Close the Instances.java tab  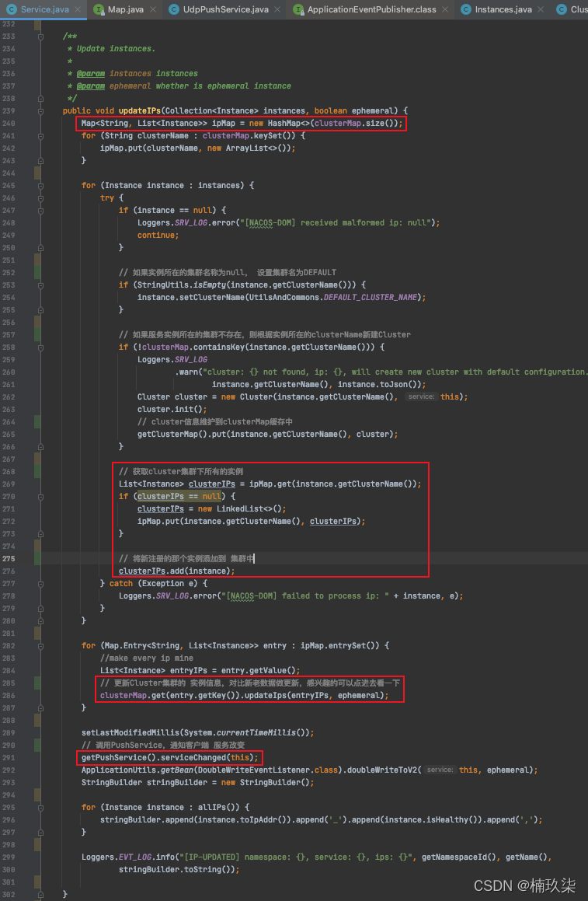541,9
